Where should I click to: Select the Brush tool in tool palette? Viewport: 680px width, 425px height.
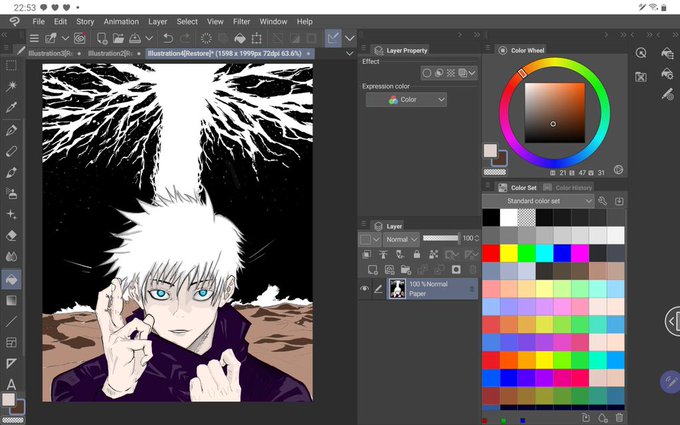11,172
